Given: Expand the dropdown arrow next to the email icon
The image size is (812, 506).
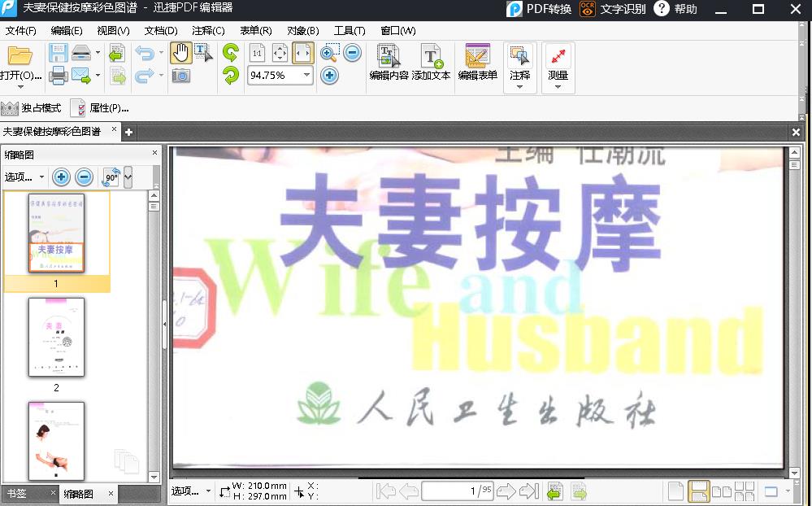Looking at the screenshot, I should [x=98, y=76].
